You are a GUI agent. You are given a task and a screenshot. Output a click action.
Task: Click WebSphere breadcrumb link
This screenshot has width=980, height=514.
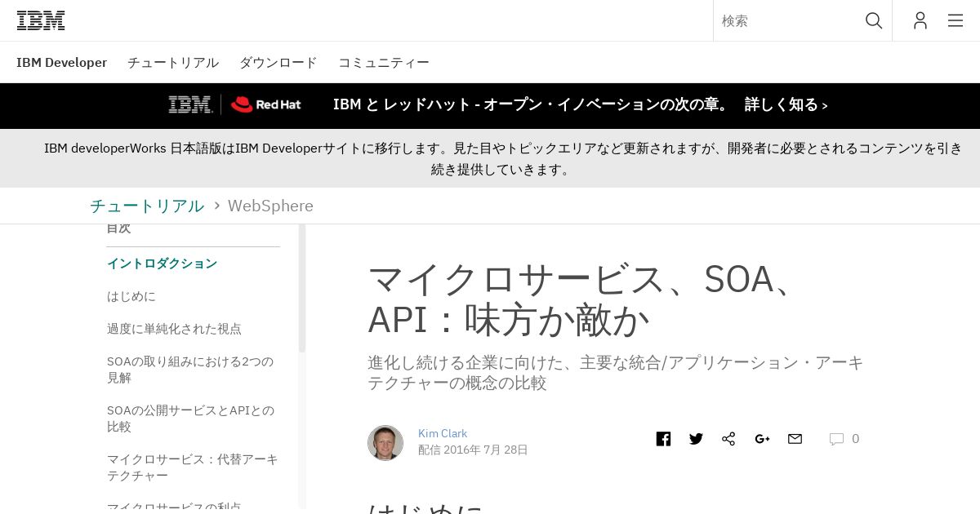coord(270,206)
